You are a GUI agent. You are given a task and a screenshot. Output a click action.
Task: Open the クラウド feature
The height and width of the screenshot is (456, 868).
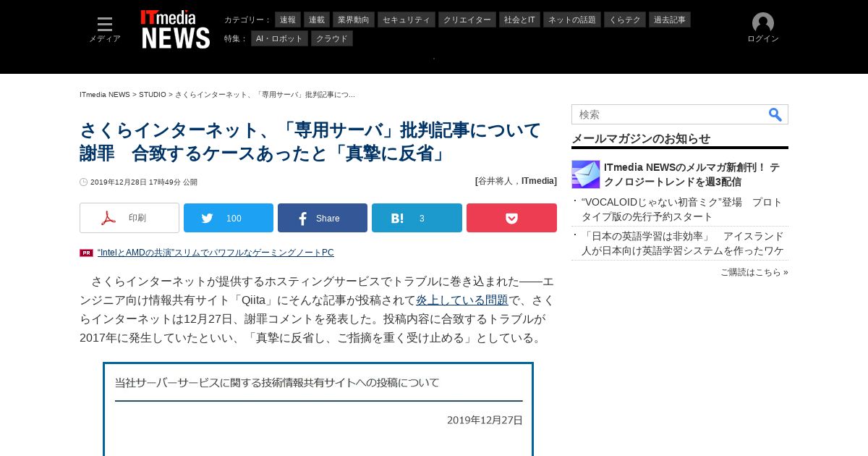(x=332, y=38)
